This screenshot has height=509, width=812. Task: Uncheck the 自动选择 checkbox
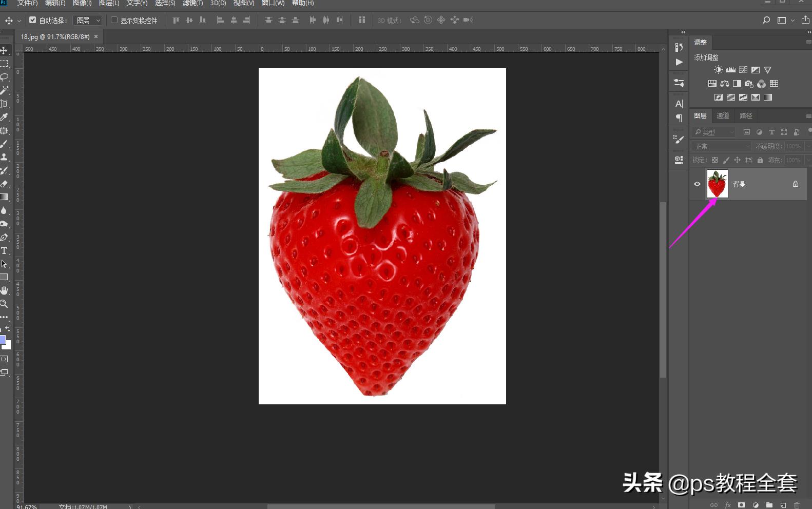pyautogui.click(x=33, y=20)
